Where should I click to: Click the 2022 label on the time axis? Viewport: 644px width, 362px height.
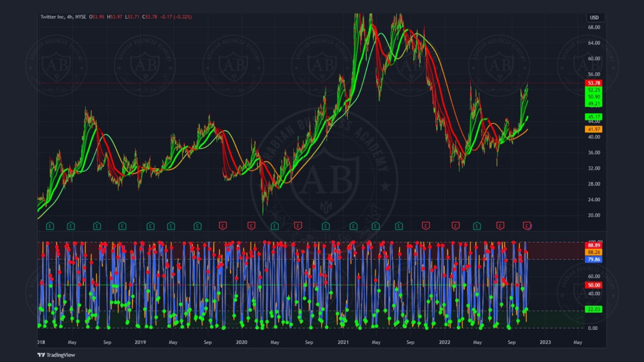[444, 342]
